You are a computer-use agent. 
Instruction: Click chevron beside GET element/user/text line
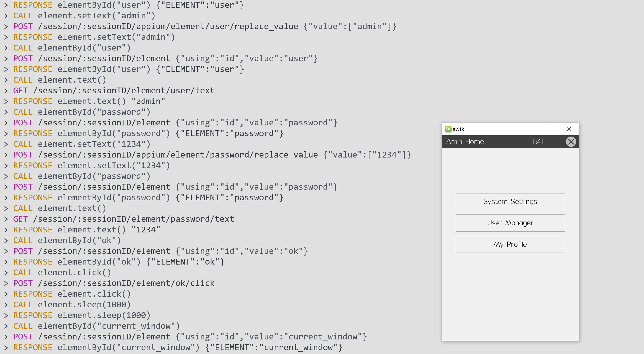pos(6,91)
